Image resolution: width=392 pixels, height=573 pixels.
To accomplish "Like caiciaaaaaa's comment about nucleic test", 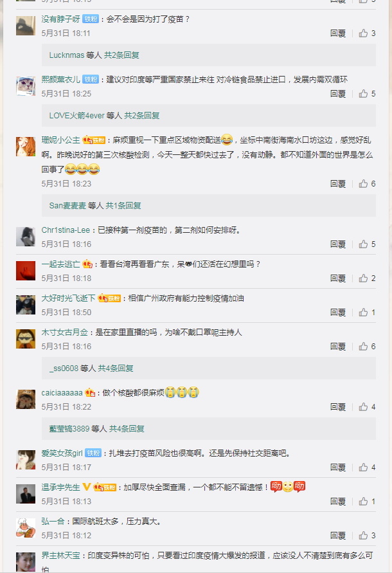I will [x=363, y=406].
